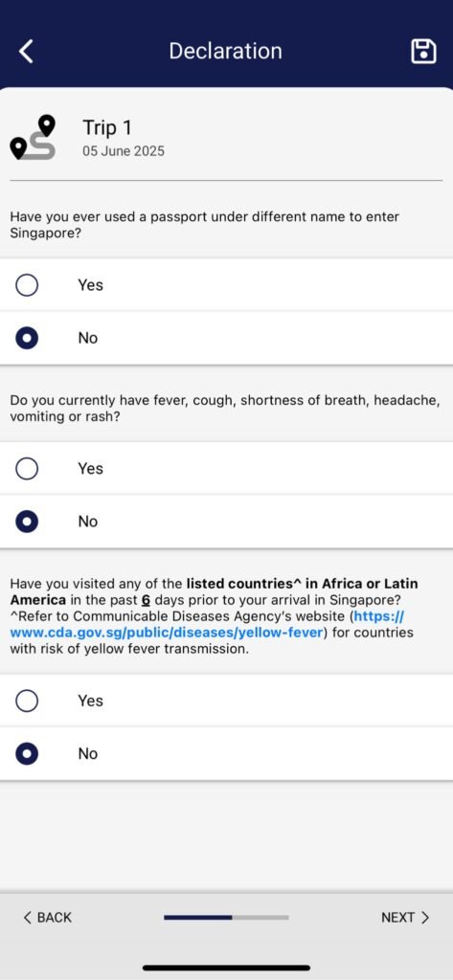Tap the home indicator bar
This screenshot has width=453, height=980.
(x=226, y=969)
